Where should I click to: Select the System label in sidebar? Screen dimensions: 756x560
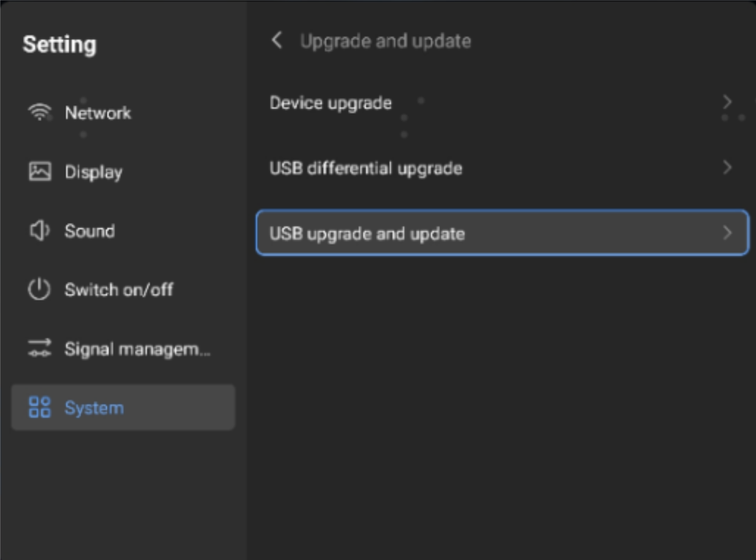[x=94, y=408]
